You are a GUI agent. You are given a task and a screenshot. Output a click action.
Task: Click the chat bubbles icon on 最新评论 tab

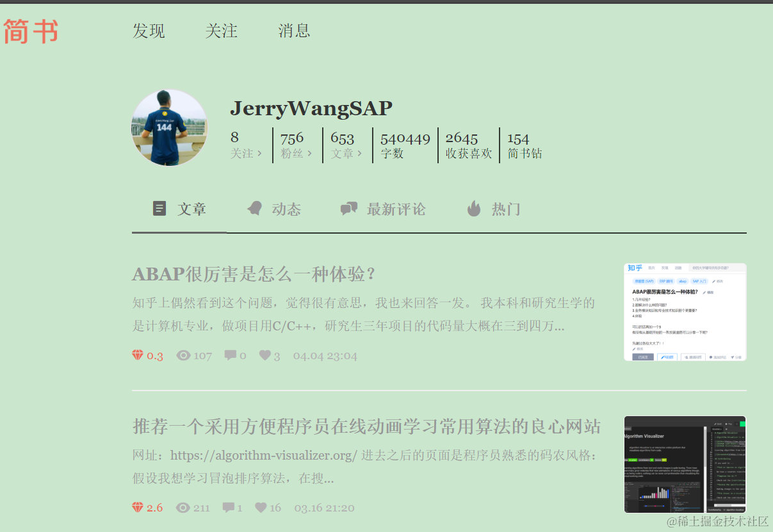click(x=349, y=208)
